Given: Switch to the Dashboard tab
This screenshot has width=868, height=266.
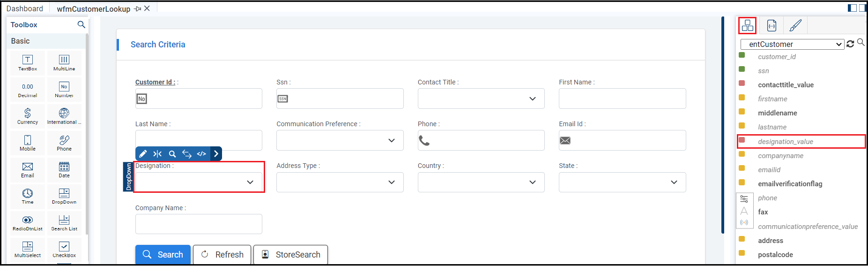Looking at the screenshot, I should (x=25, y=8).
